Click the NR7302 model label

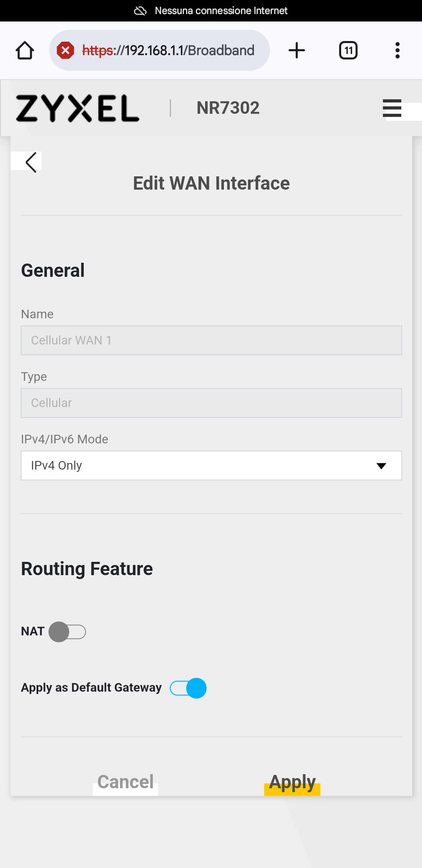pyautogui.click(x=228, y=108)
